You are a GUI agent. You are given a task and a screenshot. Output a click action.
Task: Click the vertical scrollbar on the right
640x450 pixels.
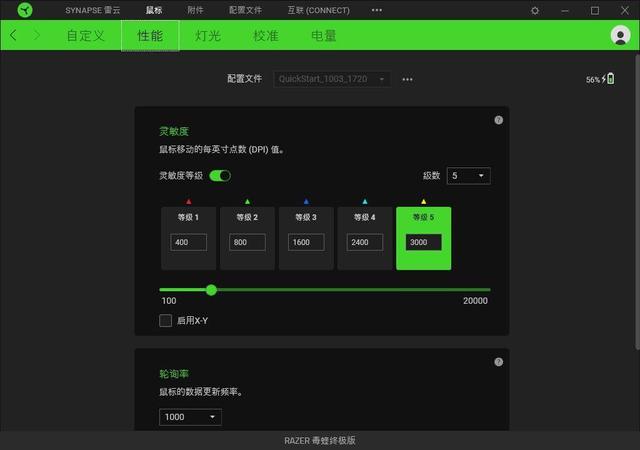point(637,202)
